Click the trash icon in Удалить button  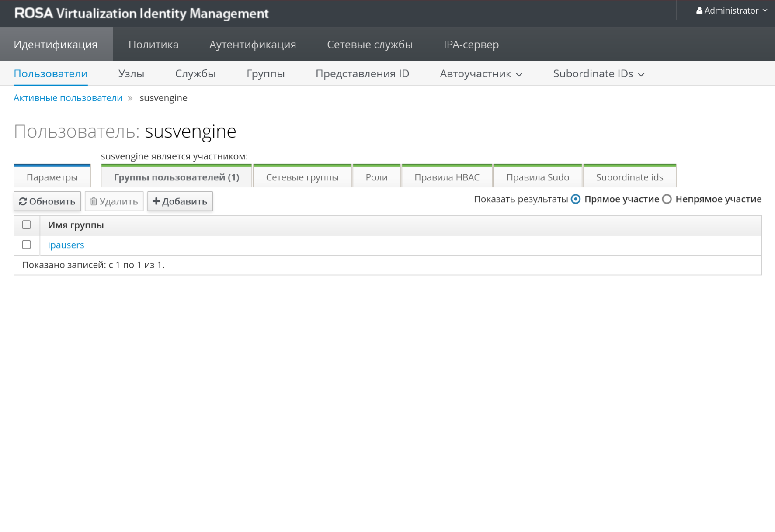click(93, 201)
